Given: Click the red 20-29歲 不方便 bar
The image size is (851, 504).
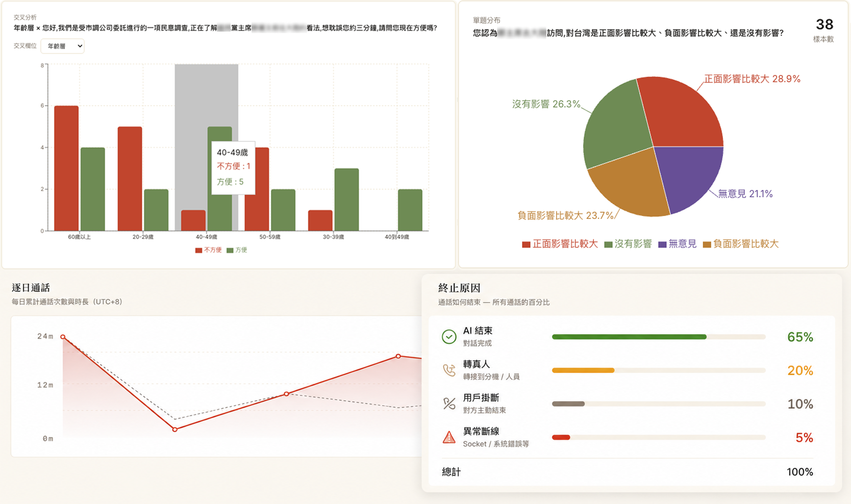Looking at the screenshot, I should (130, 179).
